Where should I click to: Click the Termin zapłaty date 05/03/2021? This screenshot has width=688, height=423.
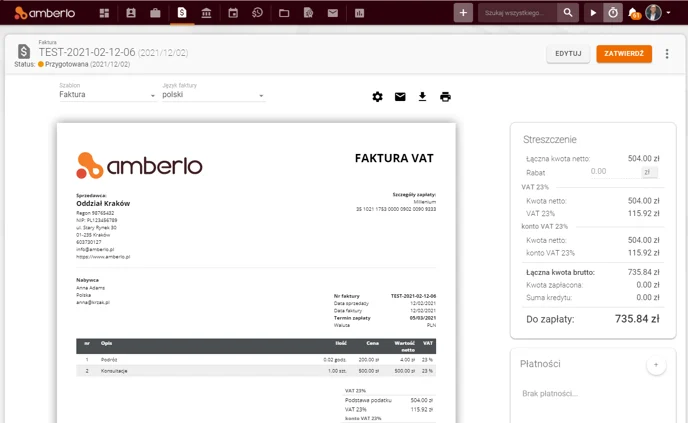pyautogui.click(x=423, y=318)
